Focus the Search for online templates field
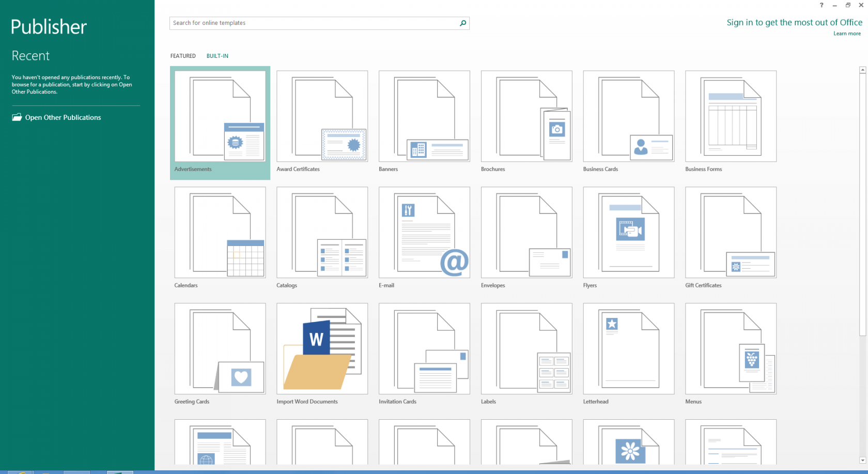 coord(319,23)
